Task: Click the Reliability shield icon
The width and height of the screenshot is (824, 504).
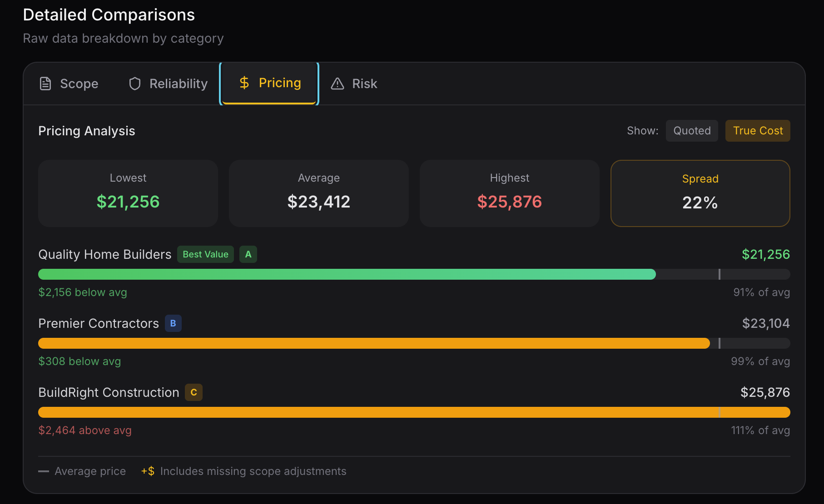Action: click(x=135, y=84)
